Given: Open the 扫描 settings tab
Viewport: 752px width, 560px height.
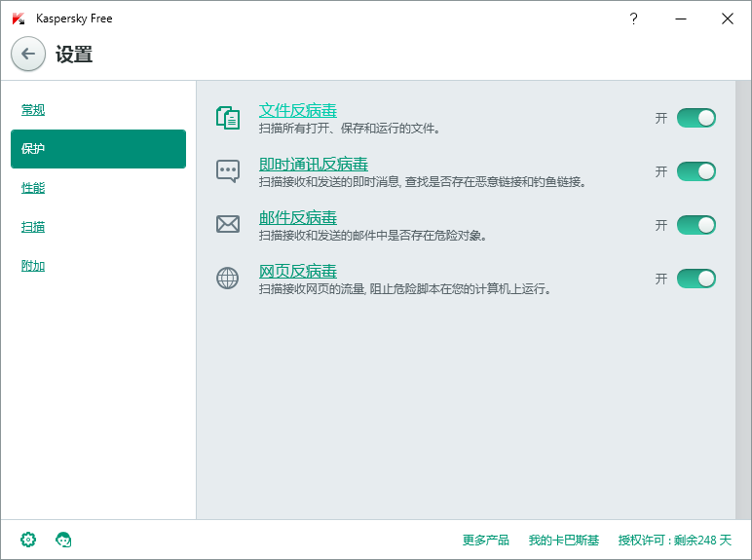Looking at the screenshot, I should (x=33, y=227).
